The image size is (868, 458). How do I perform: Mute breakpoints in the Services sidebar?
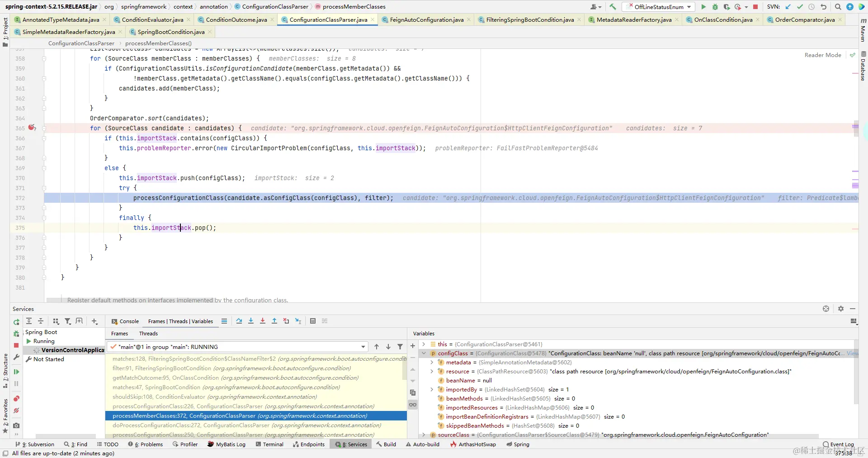click(16, 410)
